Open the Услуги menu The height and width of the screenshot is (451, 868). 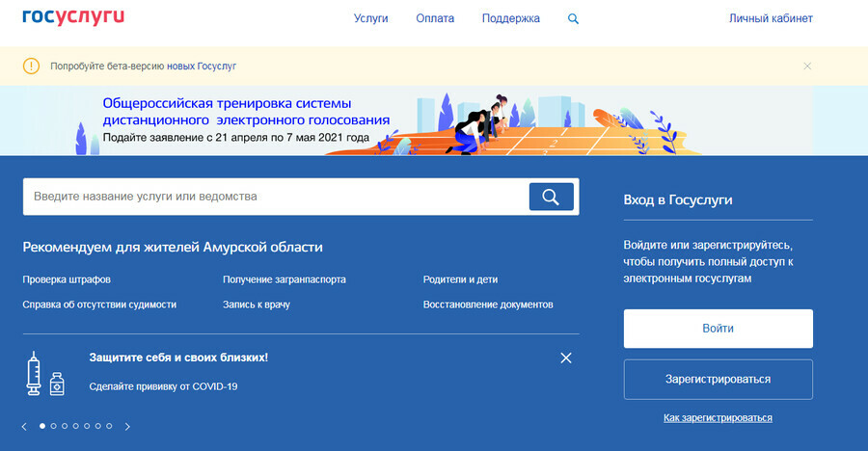371,18
